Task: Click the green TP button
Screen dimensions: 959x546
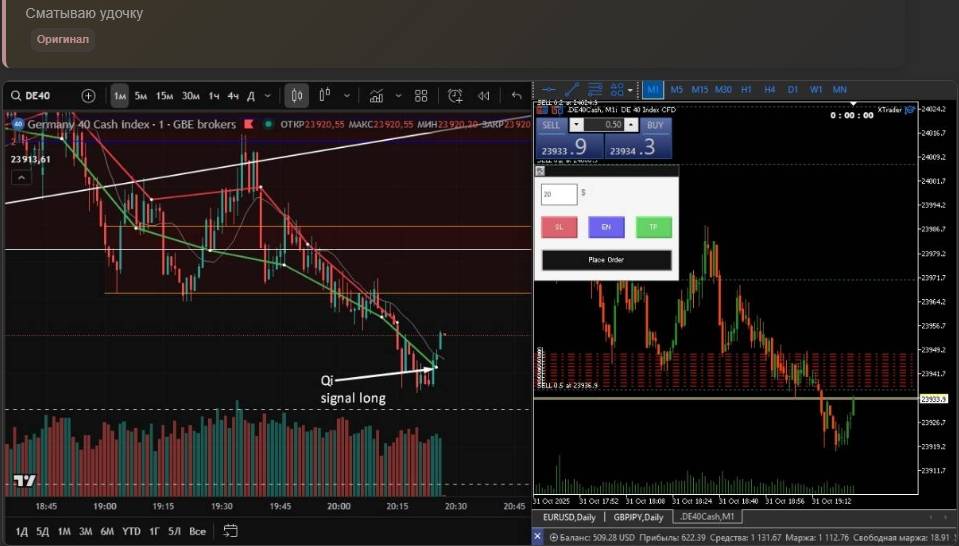Action: pos(653,227)
